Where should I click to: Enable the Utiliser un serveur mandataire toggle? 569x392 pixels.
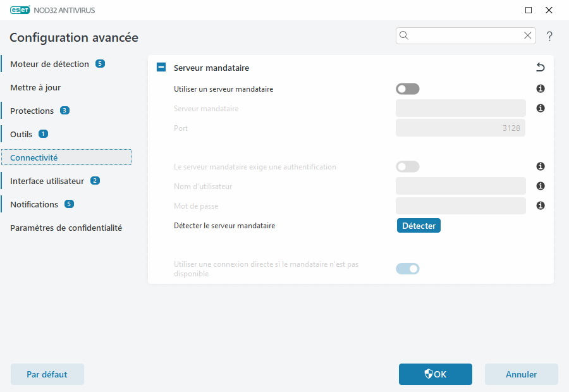coord(407,89)
